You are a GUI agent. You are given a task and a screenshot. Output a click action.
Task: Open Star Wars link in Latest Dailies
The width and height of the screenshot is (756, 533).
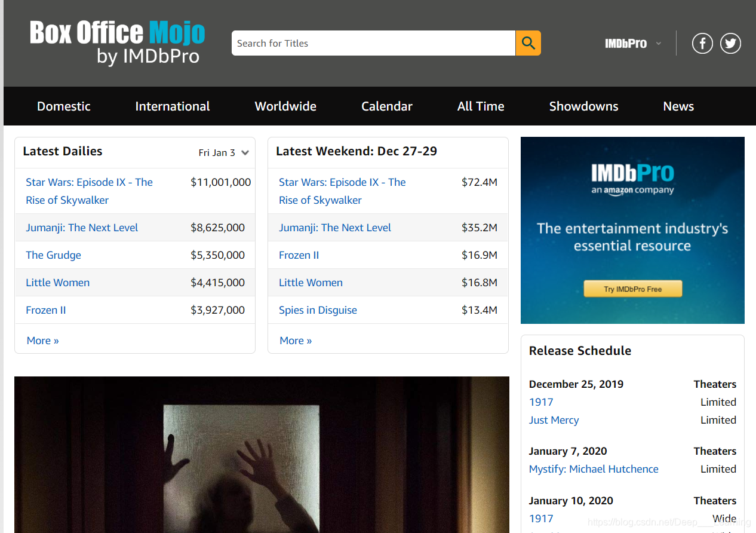pyautogui.click(x=89, y=191)
